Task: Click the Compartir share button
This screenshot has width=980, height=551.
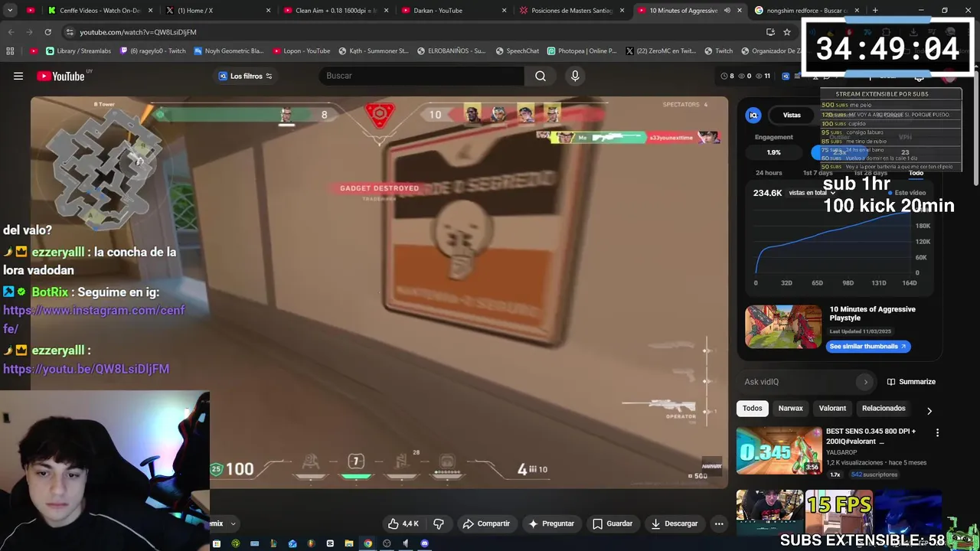Action: pyautogui.click(x=486, y=523)
